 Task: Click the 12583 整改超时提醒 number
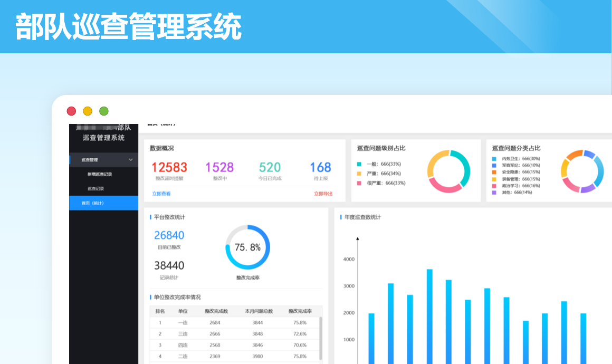click(169, 167)
